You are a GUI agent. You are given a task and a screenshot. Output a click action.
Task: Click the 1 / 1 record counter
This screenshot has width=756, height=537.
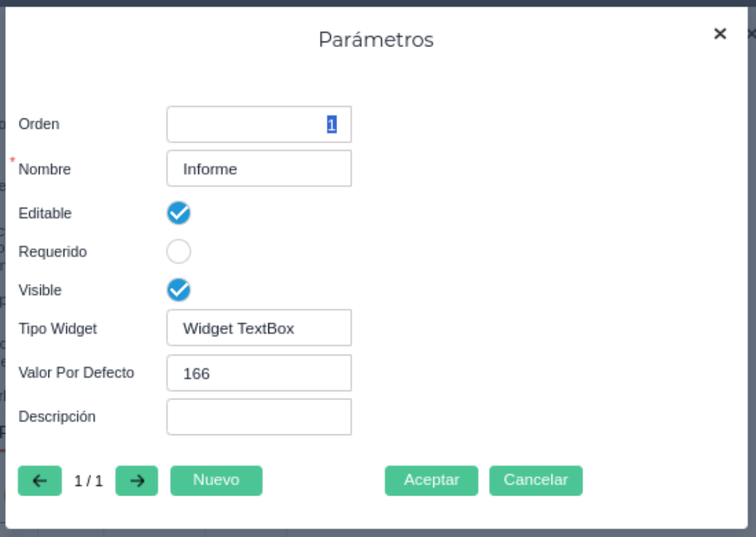click(88, 481)
